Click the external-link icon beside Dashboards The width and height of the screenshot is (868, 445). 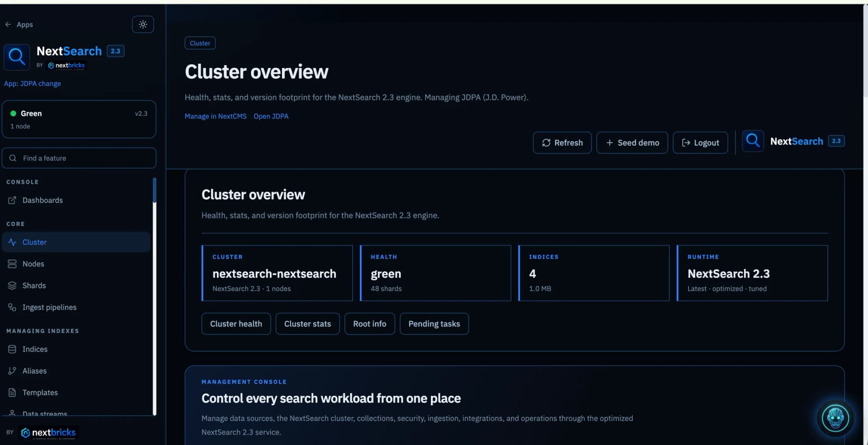[x=12, y=200]
